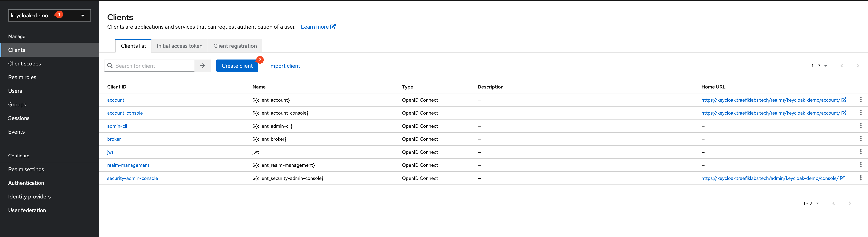Switch to Client registration tab

tap(235, 46)
